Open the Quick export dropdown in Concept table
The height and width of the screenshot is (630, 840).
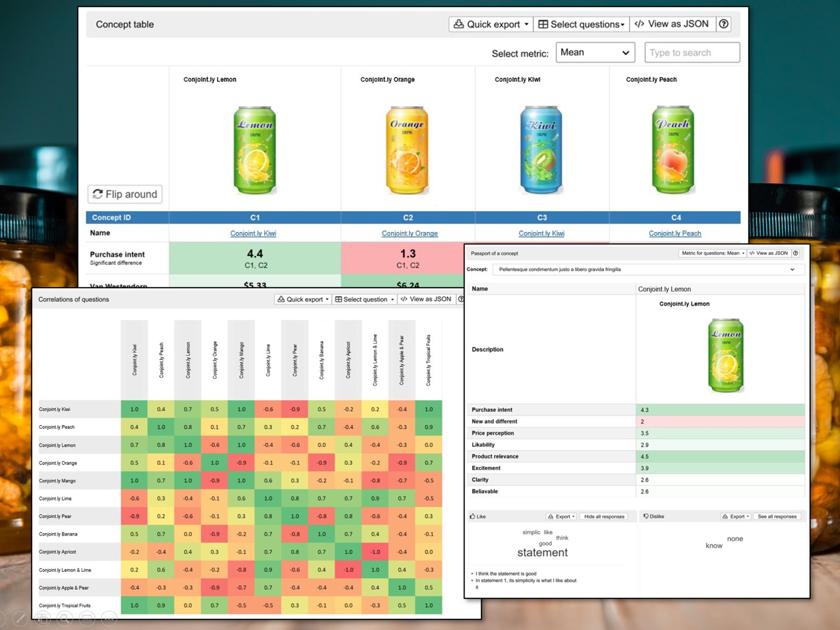490,24
